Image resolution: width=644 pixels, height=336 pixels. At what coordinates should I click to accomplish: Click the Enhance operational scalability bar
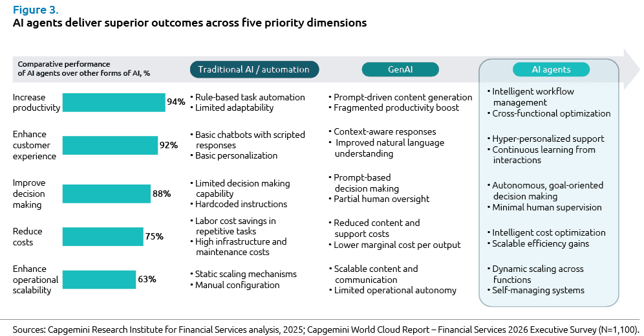tap(98, 280)
